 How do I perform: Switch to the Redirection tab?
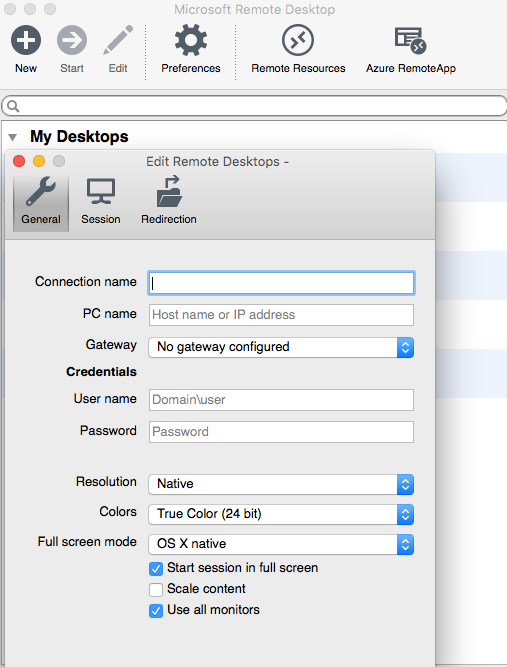pos(169,201)
